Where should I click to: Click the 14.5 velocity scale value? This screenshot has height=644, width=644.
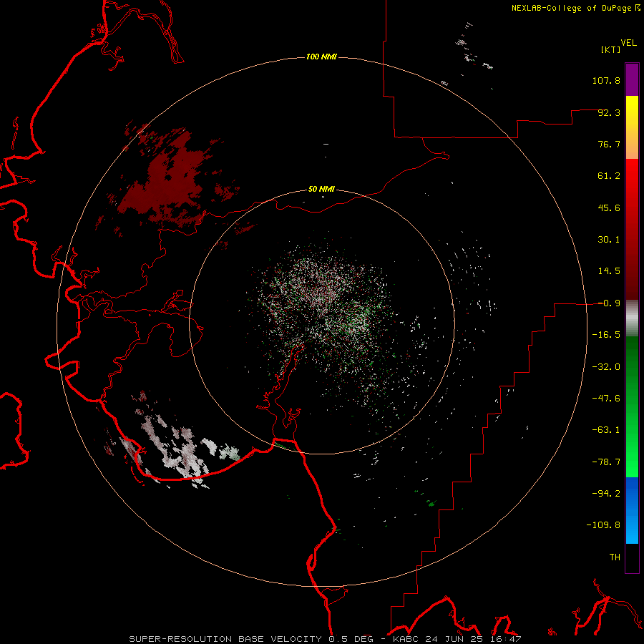(609, 271)
